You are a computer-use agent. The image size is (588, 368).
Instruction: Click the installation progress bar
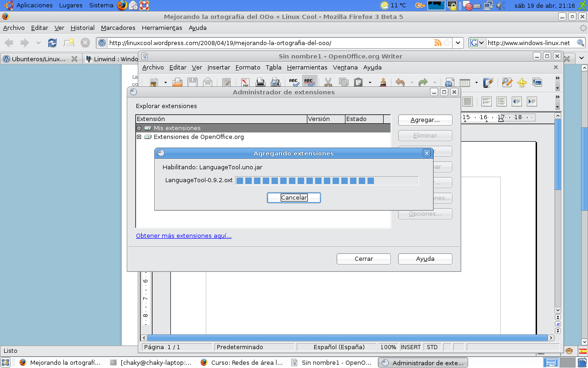point(327,181)
